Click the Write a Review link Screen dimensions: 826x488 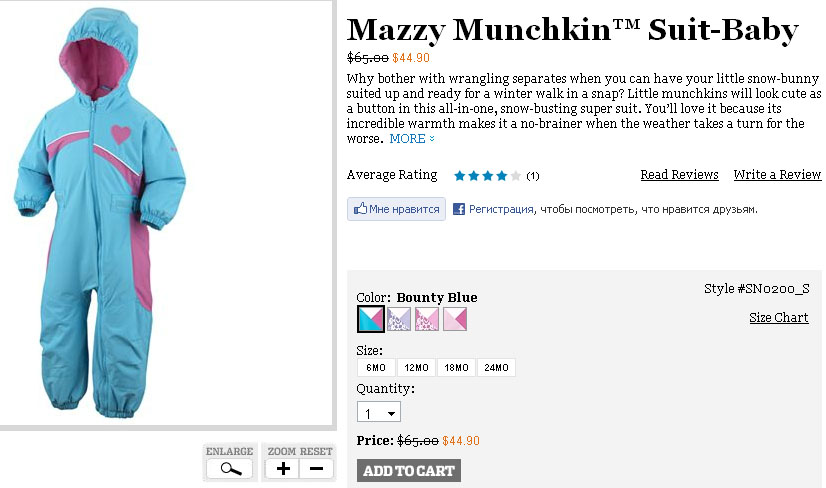click(x=777, y=175)
